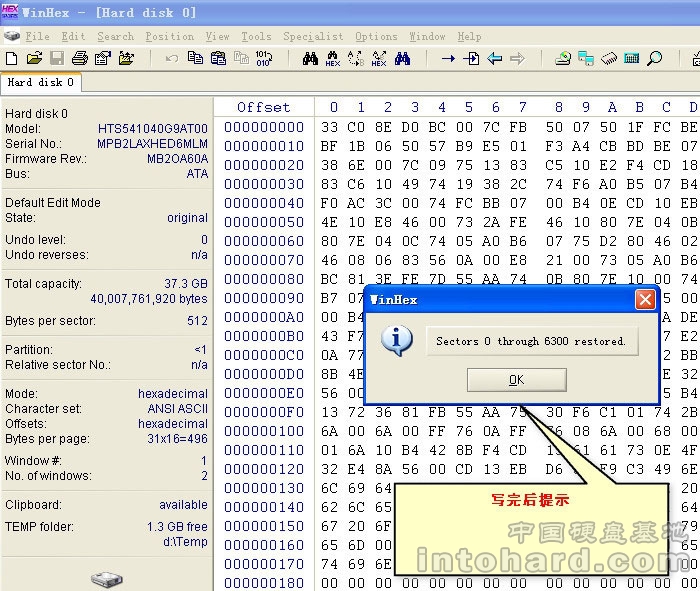This screenshot has height=591, width=700.
Task: Click the grey Forward arrow icon
Action: tap(517, 58)
